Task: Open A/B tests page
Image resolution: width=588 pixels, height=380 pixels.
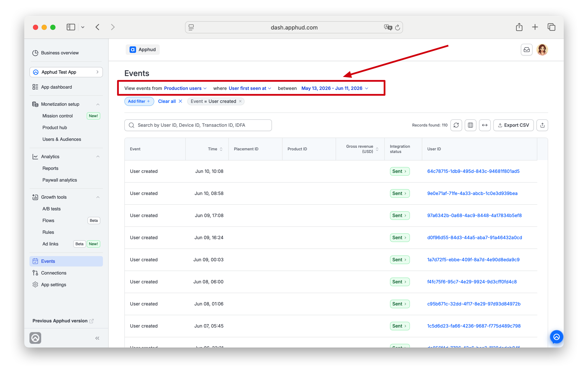Action: point(51,209)
